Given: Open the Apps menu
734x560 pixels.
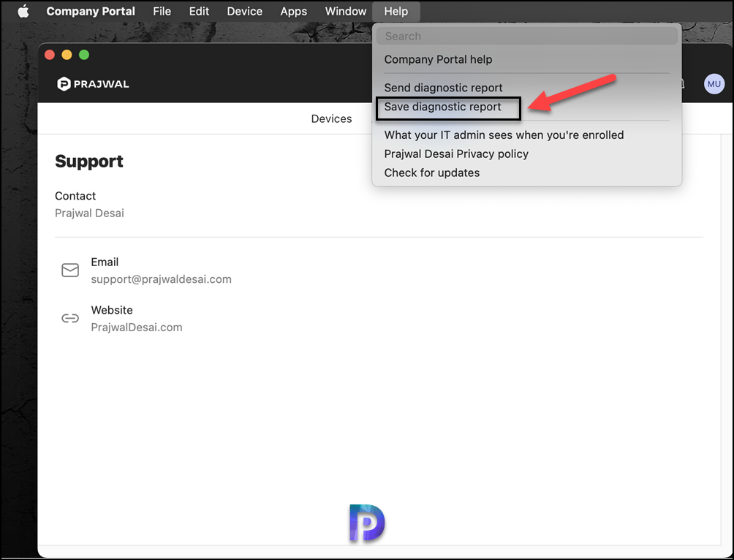Looking at the screenshot, I should 293,11.
